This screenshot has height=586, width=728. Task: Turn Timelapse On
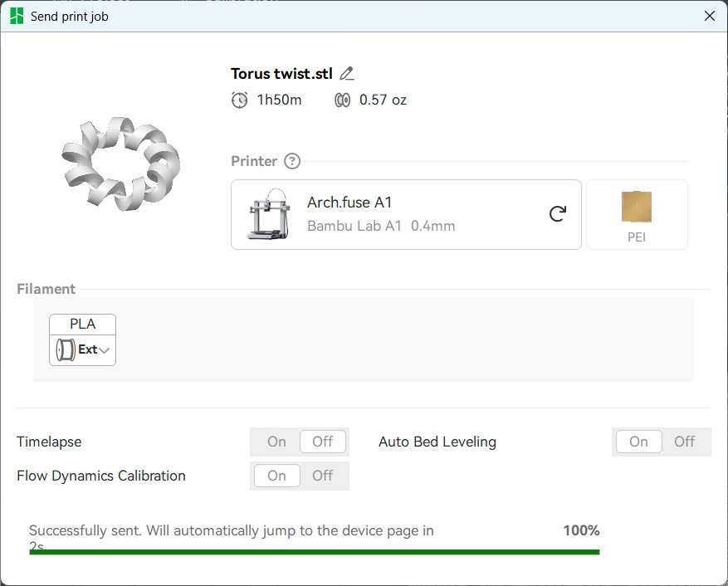click(276, 441)
